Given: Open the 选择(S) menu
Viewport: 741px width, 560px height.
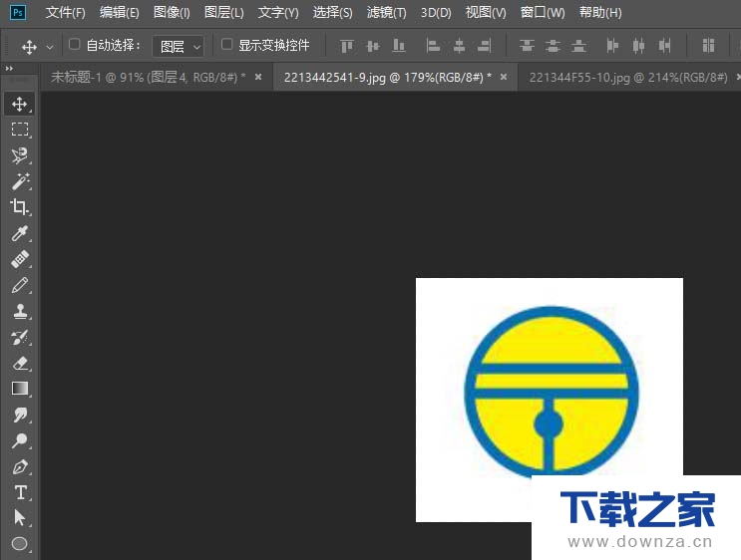Looking at the screenshot, I should tap(333, 13).
